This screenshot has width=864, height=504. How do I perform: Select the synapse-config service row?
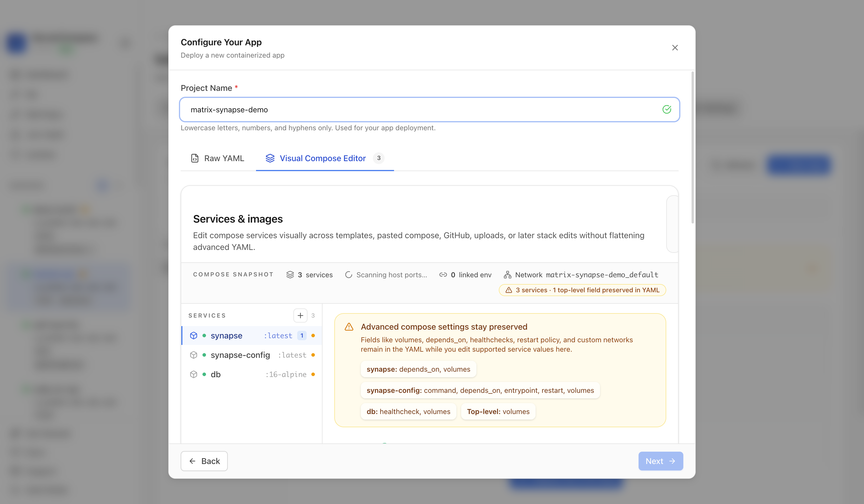(252, 355)
